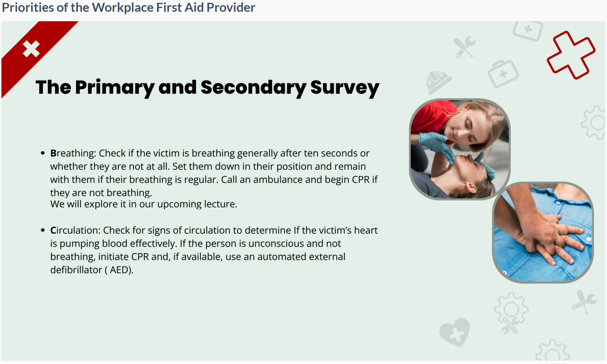Click the white cross on red ribbon

31,49
